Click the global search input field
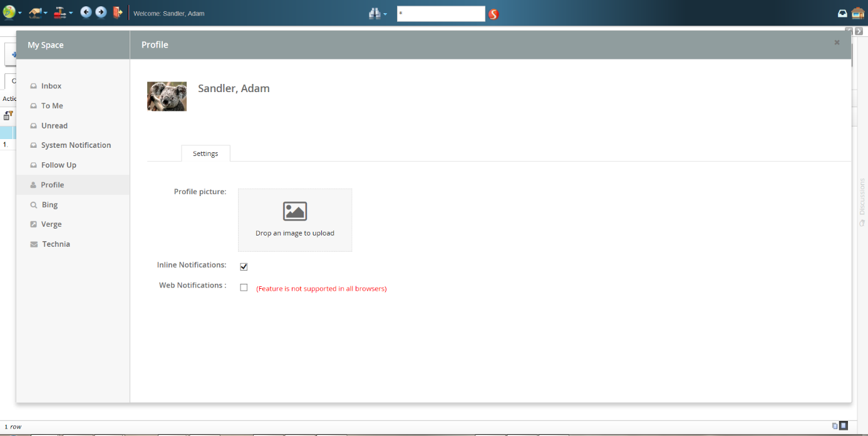Screen dimensions: 868x436 pyautogui.click(x=441, y=13)
